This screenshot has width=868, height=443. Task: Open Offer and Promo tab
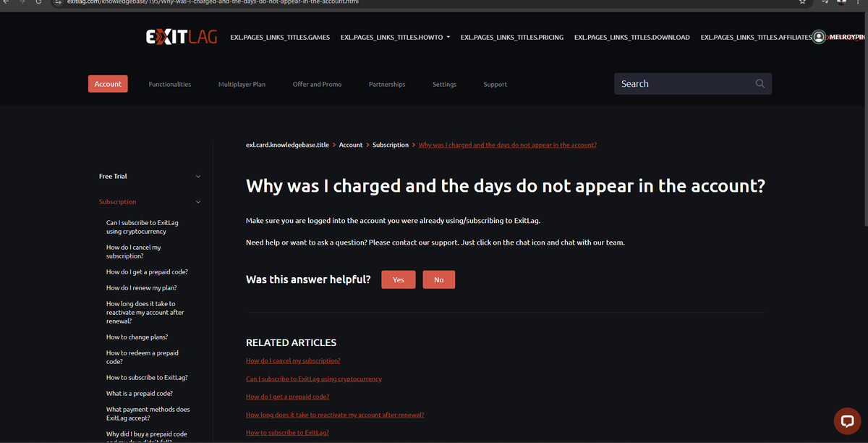(x=317, y=85)
